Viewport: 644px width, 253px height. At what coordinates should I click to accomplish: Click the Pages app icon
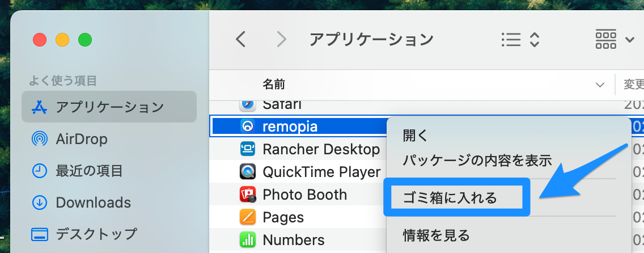point(248,217)
